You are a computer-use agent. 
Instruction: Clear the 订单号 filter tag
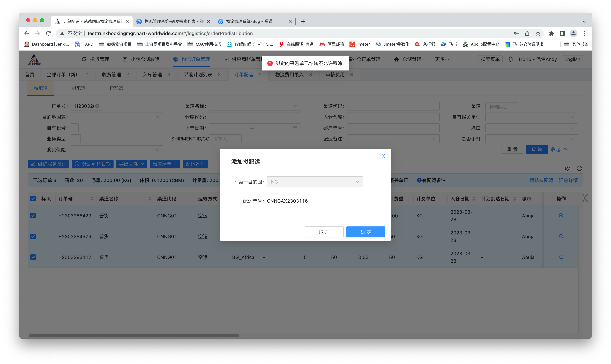[x=97, y=106]
